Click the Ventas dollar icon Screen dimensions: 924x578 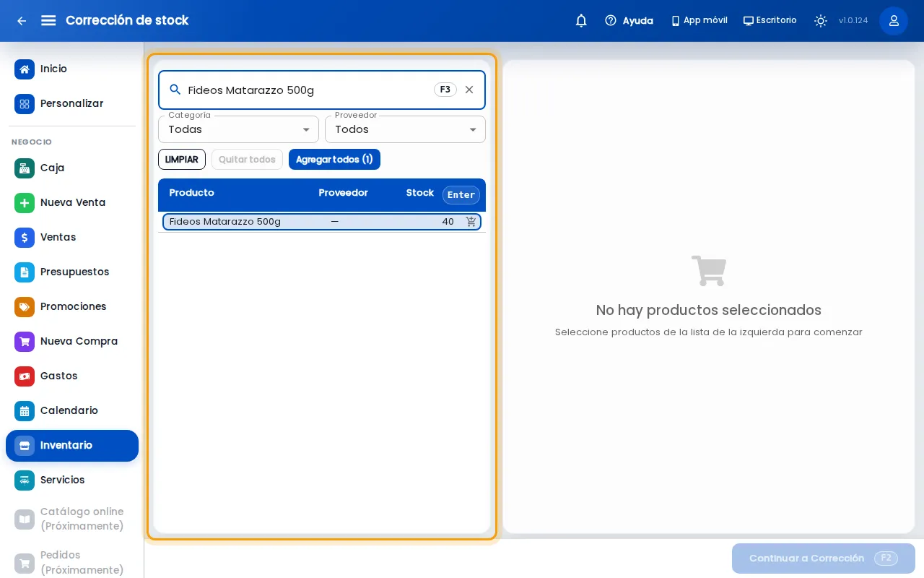pos(25,238)
